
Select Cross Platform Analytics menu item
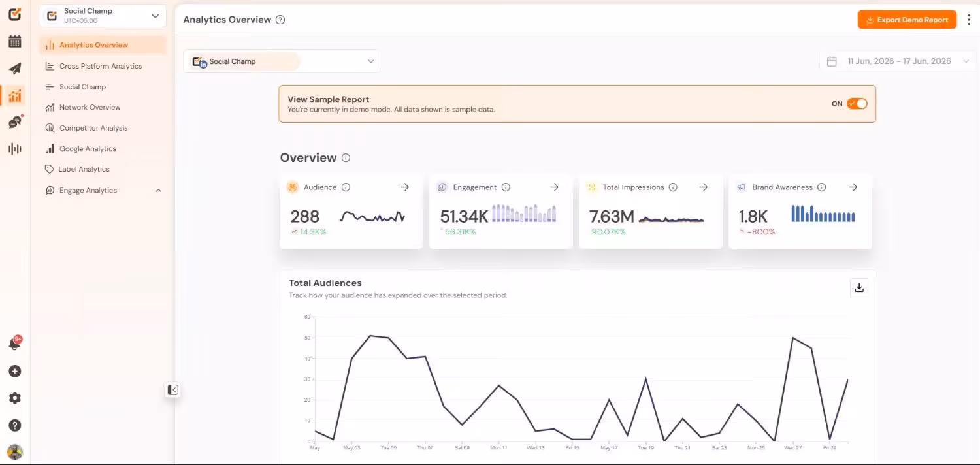click(x=101, y=66)
